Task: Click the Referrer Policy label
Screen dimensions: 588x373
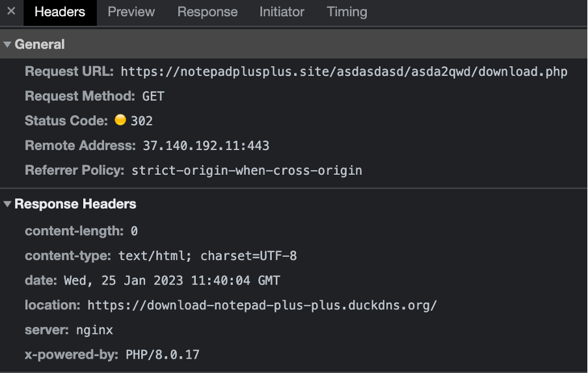Action: coord(75,170)
